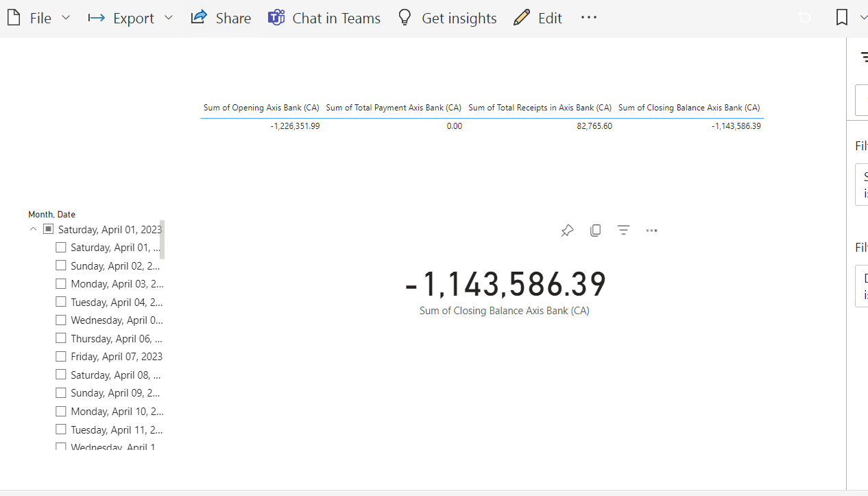Check Thursday, April 06 checkbox
The width and height of the screenshot is (868, 496).
point(61,338)
